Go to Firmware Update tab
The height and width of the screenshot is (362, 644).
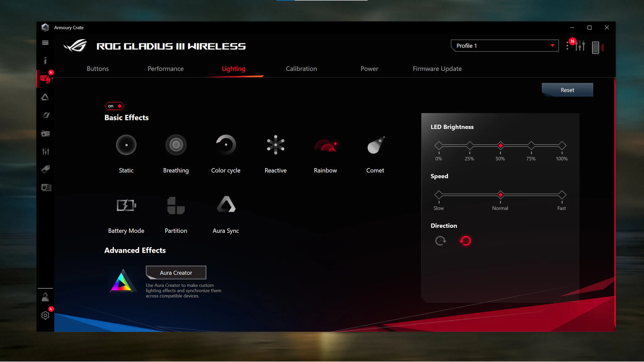(437, 69)
